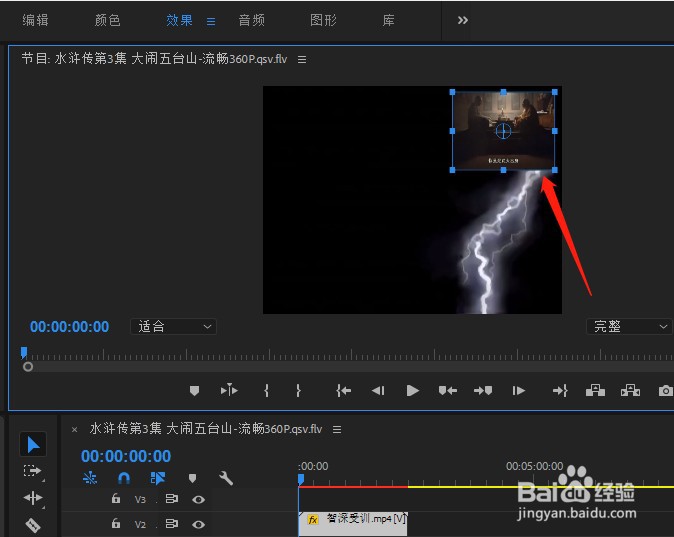Image resolution: width=674 pixels, height=537 pixels.
Task: Switch to the 图形 workspace tab
Action: 323,20
